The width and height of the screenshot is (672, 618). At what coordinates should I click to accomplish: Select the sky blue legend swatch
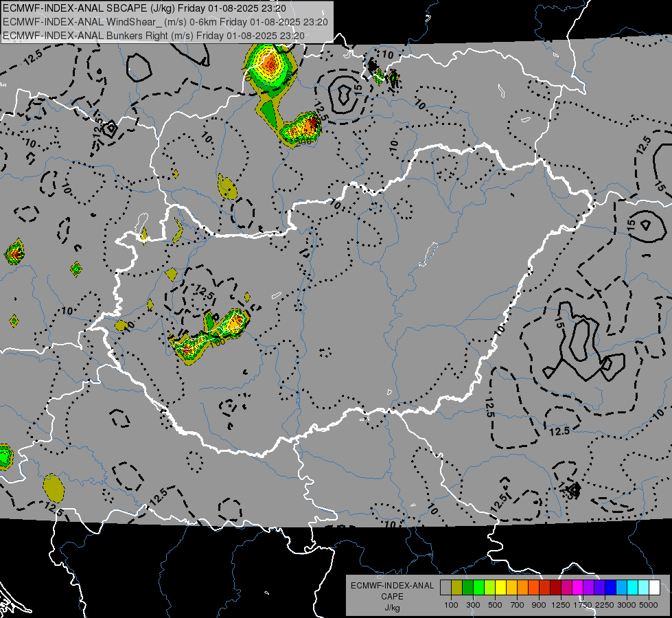pyautogui.click(x=622, y=588)
